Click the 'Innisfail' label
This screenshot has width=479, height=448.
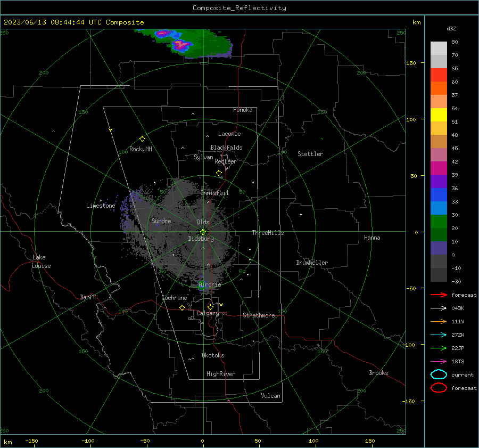[x=214, y=193]
